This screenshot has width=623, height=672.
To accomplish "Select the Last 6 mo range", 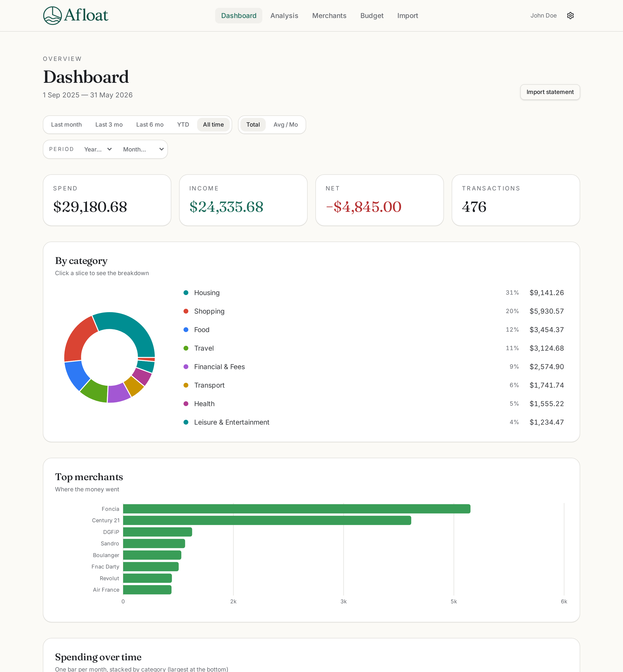I will tap(150, 124).
